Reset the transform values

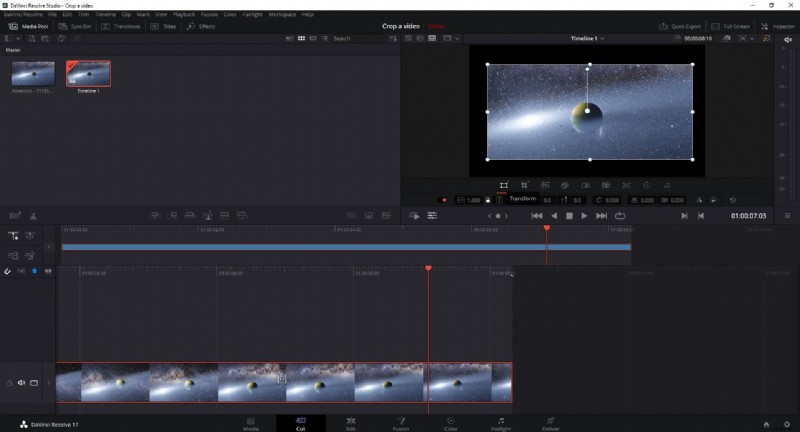733,200
